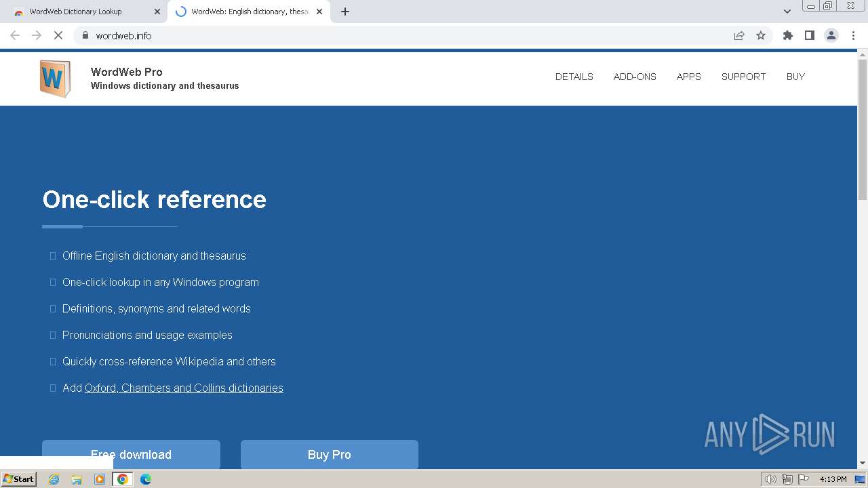
Task: Open the ADD-ONS menu
Action: [x=635, y=77]
